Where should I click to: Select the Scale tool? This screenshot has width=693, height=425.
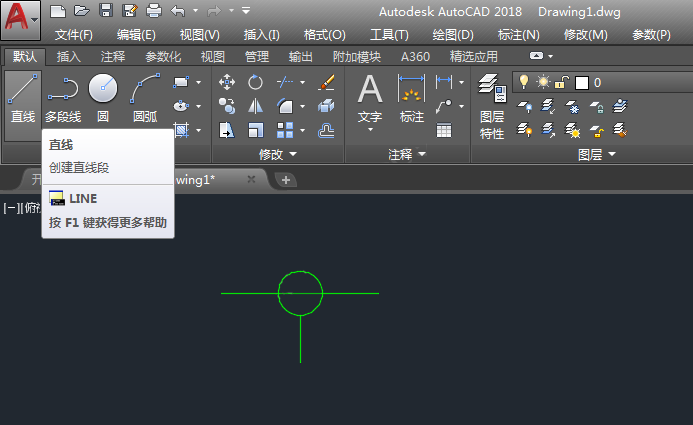[x=255, y=130]
